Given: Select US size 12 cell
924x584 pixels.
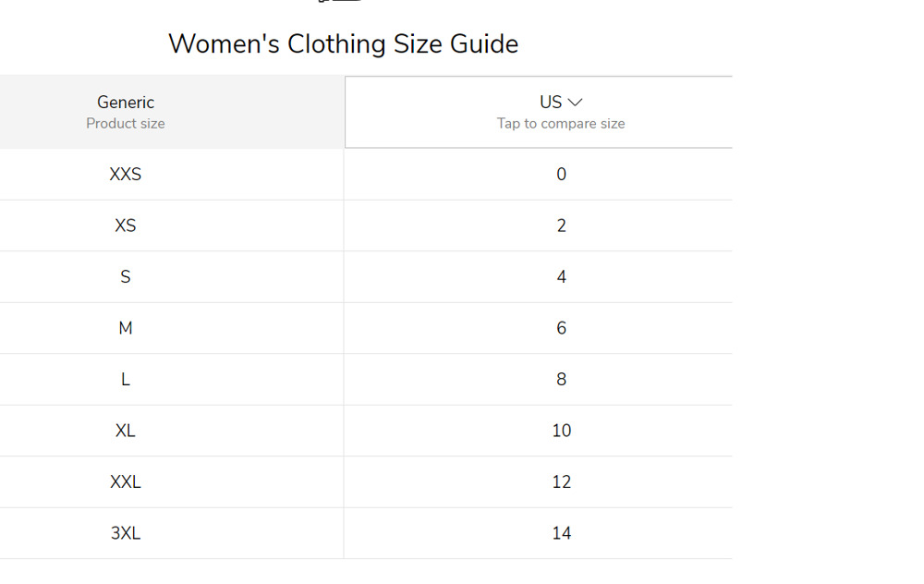Looking at the screenshot, I should tap(538, 482).
